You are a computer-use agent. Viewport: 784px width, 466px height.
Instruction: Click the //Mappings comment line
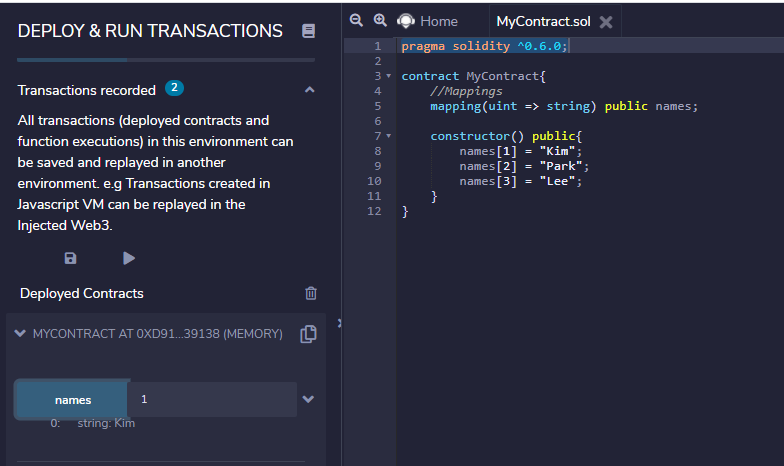click(466, 91)
